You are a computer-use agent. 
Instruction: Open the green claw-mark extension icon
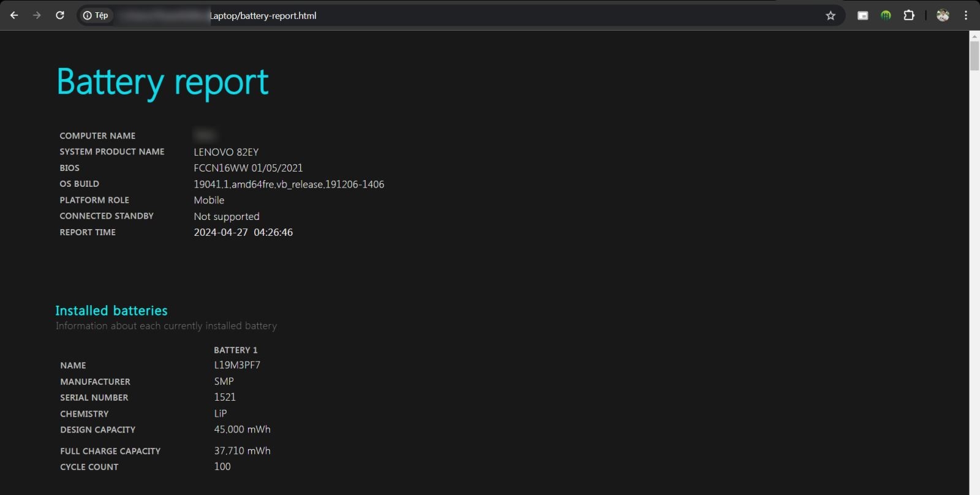(886, 15)
